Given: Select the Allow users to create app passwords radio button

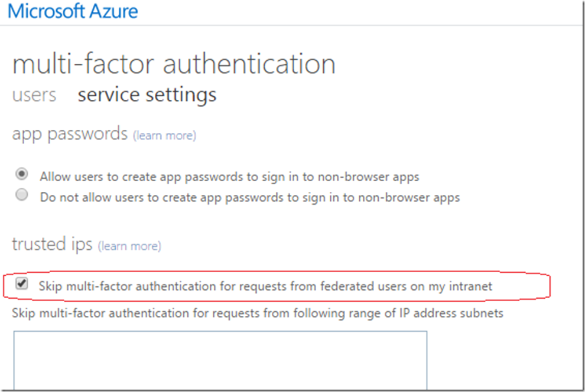Looking at the screenshot, I should pyautogui.click(x=22, y=174).
